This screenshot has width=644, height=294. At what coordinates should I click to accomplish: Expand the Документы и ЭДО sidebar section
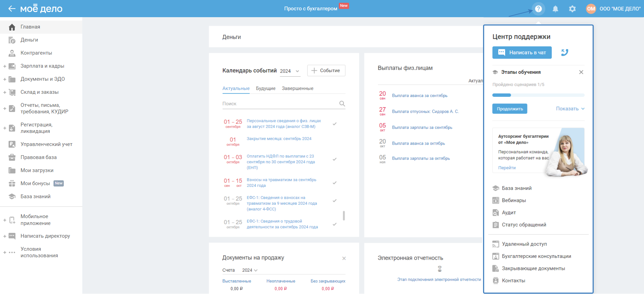coord(5,79)
